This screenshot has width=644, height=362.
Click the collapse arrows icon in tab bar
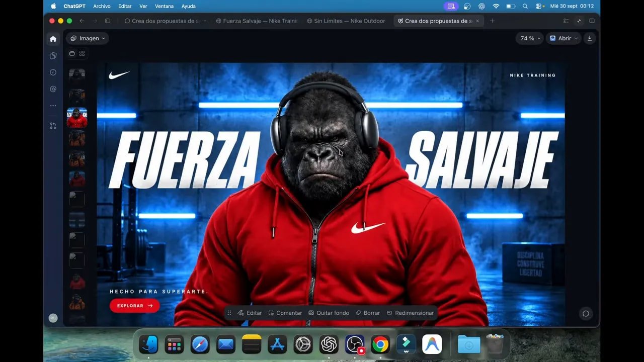tap(579, 21)
